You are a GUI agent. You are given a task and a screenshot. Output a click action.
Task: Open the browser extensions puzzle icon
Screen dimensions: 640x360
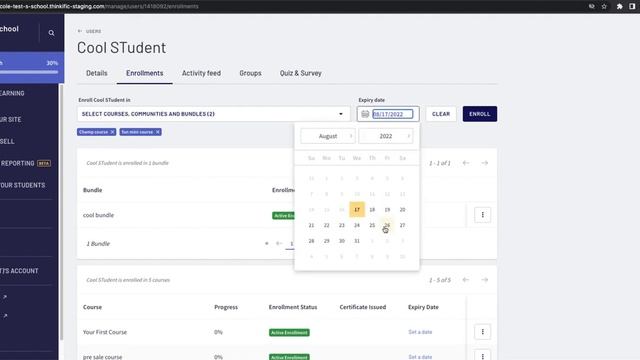tap(619, 7)
